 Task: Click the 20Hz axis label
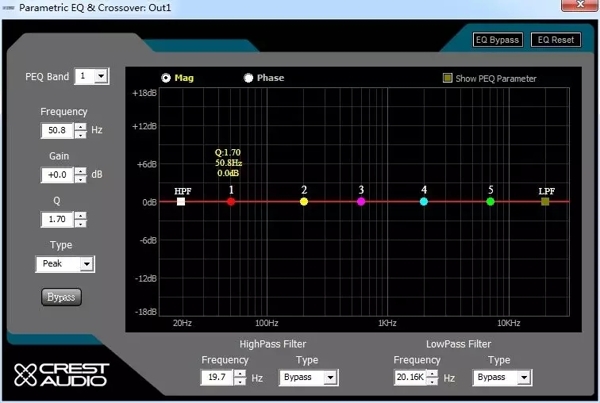pyautogui.click(x=182, y=323)
